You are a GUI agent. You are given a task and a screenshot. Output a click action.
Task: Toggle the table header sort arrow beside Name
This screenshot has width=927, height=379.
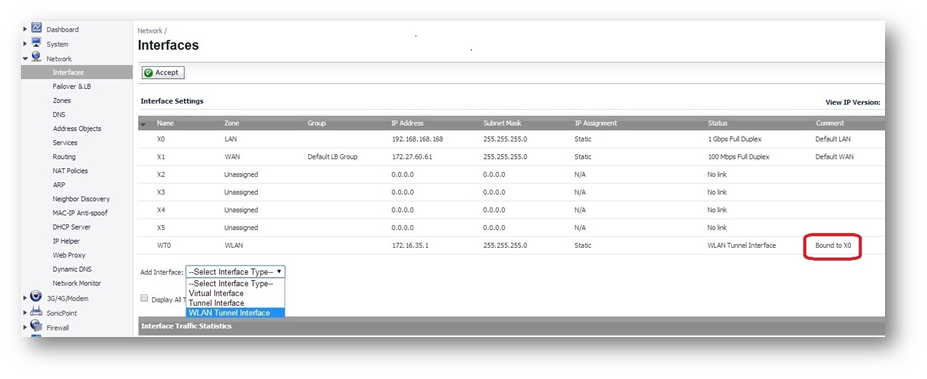tap(144, 124)
